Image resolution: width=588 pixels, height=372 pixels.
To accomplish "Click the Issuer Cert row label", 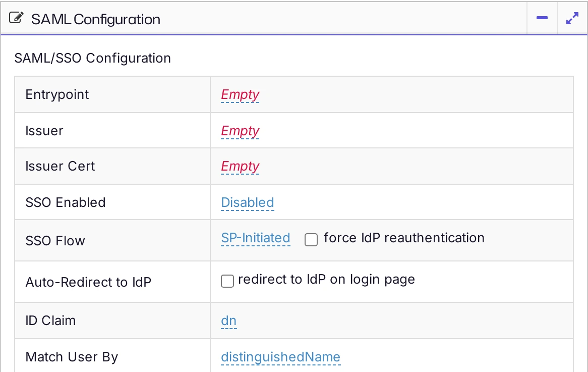I will pos(60,166).
